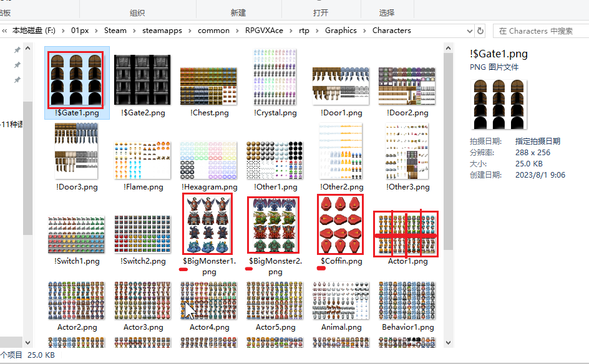The width and height of the screenshot is (589, 364).
Task: Select the !Other1.png sprite sheet
Action: [275, 160]
